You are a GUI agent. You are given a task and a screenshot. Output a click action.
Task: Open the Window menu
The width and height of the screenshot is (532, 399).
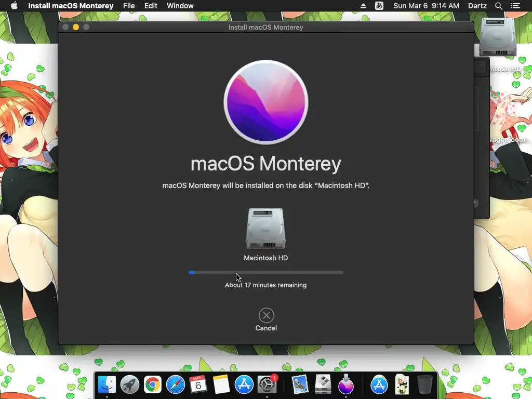click(x=180, y=6)
